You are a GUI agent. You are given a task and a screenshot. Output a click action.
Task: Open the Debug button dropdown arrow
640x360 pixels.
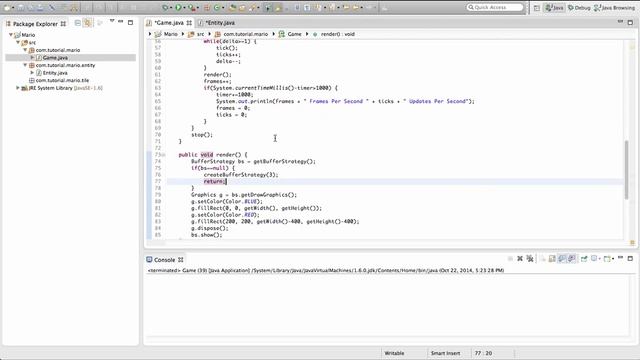tap(171, 8)
